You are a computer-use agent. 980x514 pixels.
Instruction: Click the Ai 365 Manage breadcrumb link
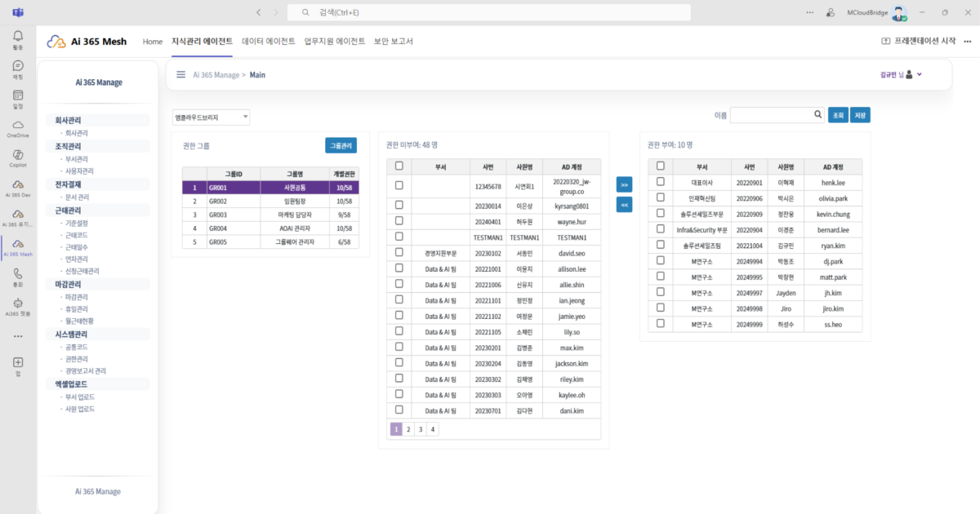tap(216, 74)
